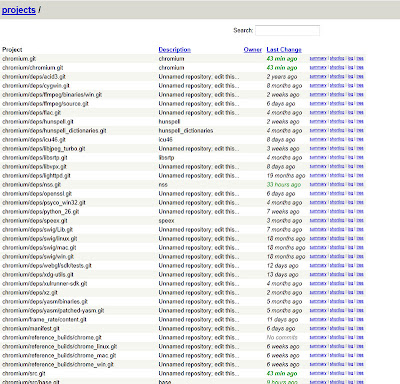Sort the list by Owner column
Image resolution: width=400 pixels, height=384 pixels.
tap(252, 50)
